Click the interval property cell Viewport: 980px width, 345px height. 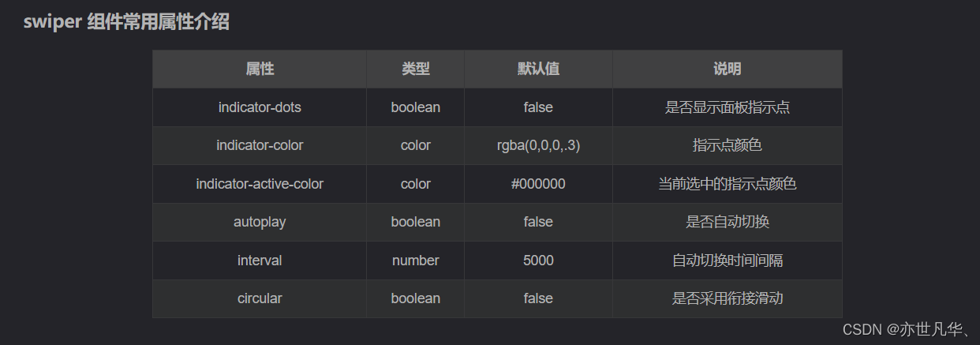click(260, 261)
